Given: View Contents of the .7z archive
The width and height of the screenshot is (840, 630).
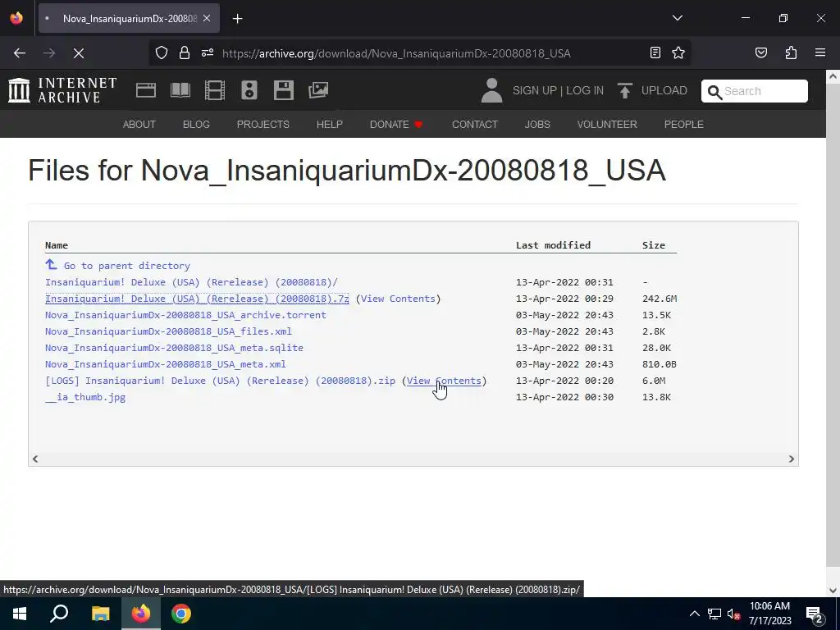Looking at the screenshot, I should point(398,299).
